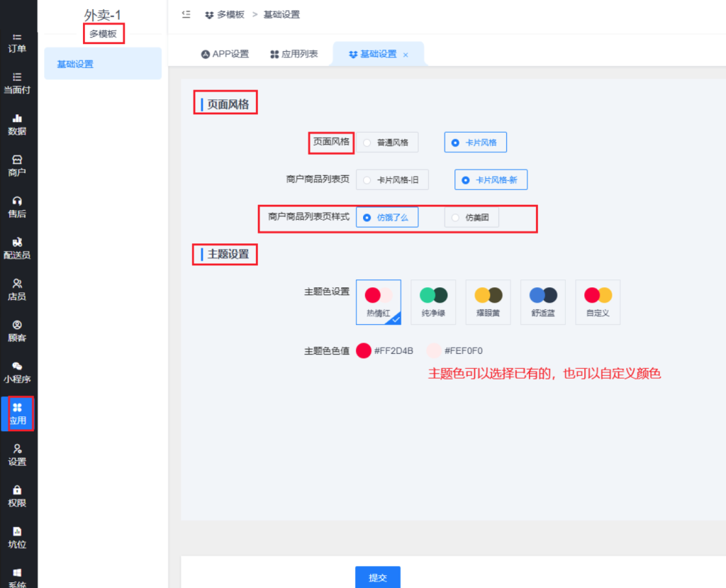Click the 设置 settings sidebar icon
The width and height of the screenshot is (726, 588).
pos(18,449)
